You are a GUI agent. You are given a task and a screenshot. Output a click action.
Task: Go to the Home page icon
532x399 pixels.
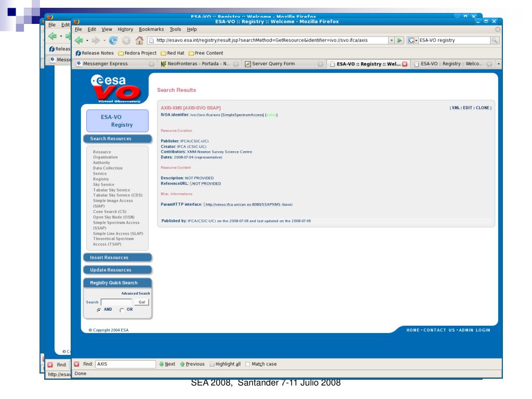click(x=139, y=41)
